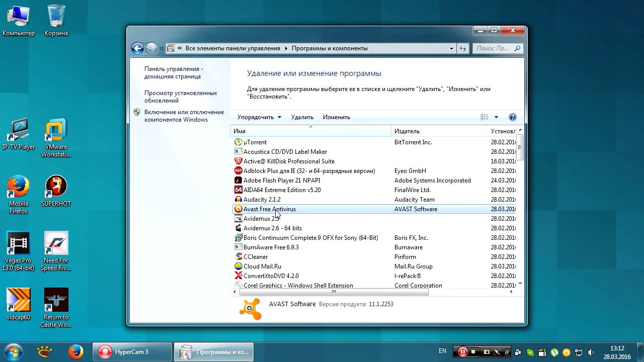
Task: Select the Avidemux 2.5 row
Action: pos(373,219)
